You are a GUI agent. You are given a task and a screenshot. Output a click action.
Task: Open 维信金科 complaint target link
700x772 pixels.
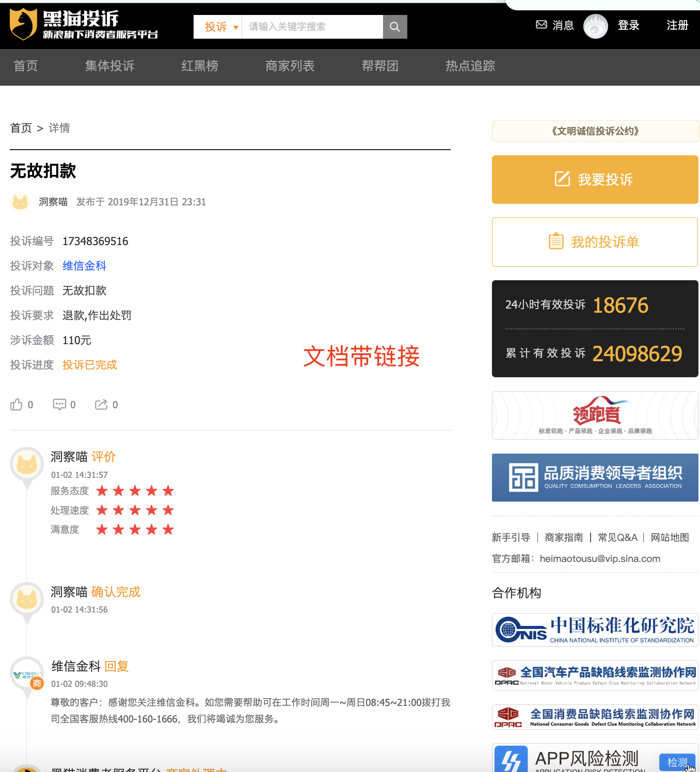(x=84, y=266)
